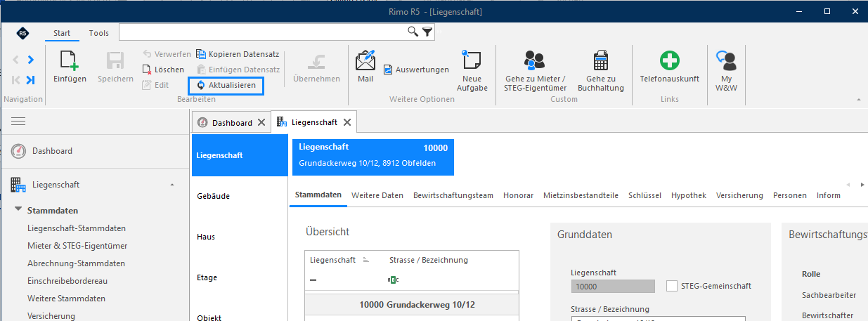Open the Personen tab
The height and width of the screenshot is (321, 868).
click(x=790, y=195)
